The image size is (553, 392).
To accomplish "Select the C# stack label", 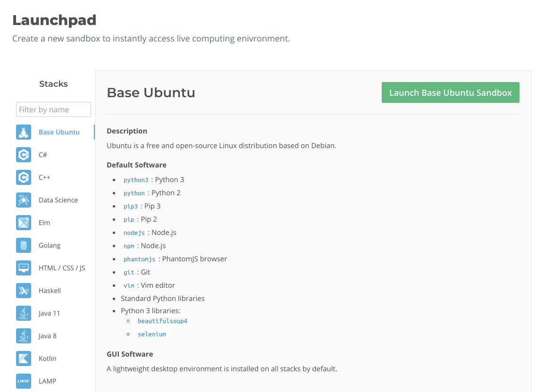I will (x=42, y=155).
